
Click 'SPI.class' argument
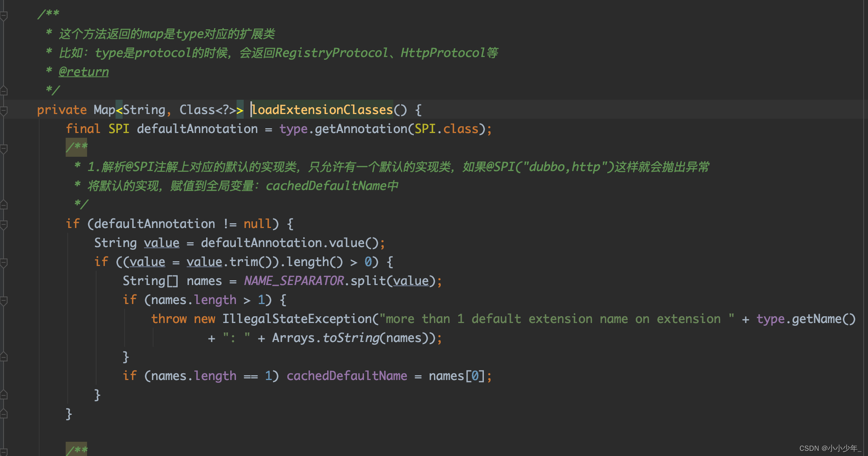coord(446,129)
